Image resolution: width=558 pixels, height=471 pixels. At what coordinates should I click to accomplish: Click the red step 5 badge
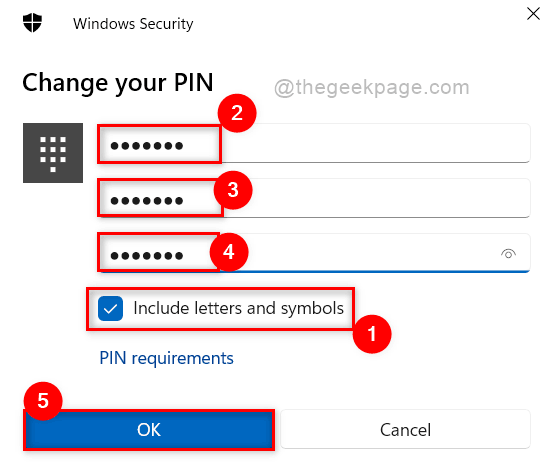click(43, 401)
